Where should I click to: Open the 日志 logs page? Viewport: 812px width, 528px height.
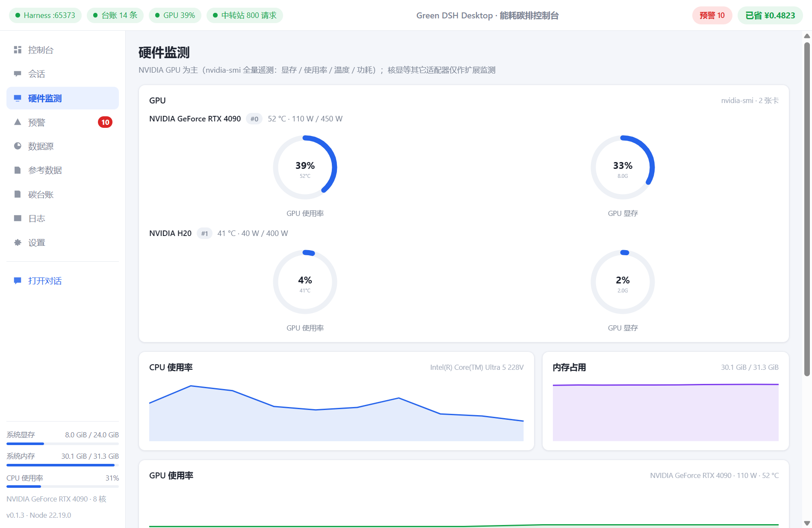click(62, 218)
